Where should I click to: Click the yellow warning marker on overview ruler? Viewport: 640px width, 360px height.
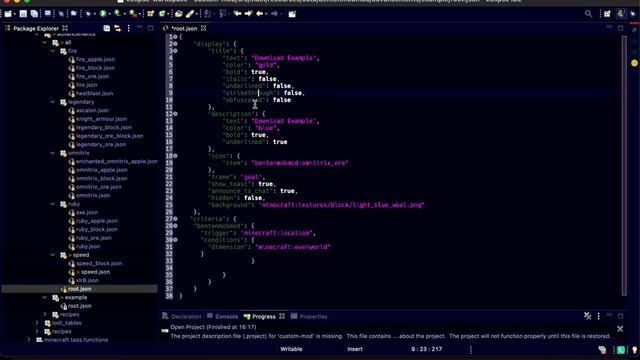coord(634,63)
